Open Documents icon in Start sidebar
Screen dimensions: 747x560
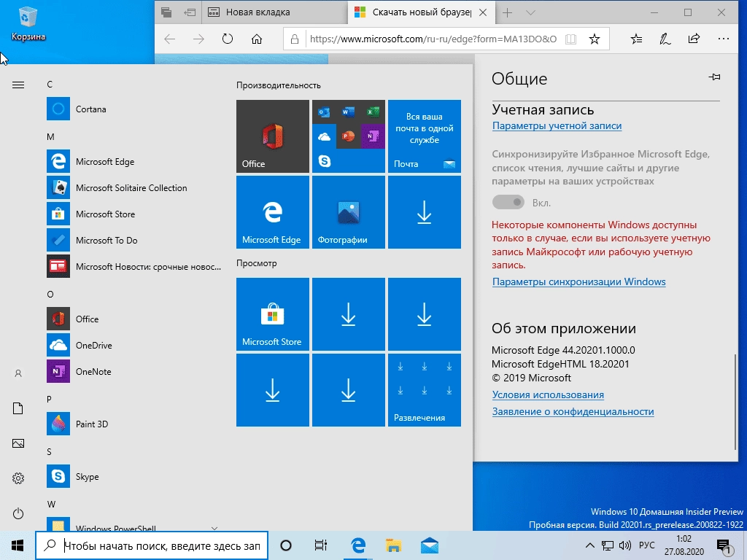(x=18, y=408)
